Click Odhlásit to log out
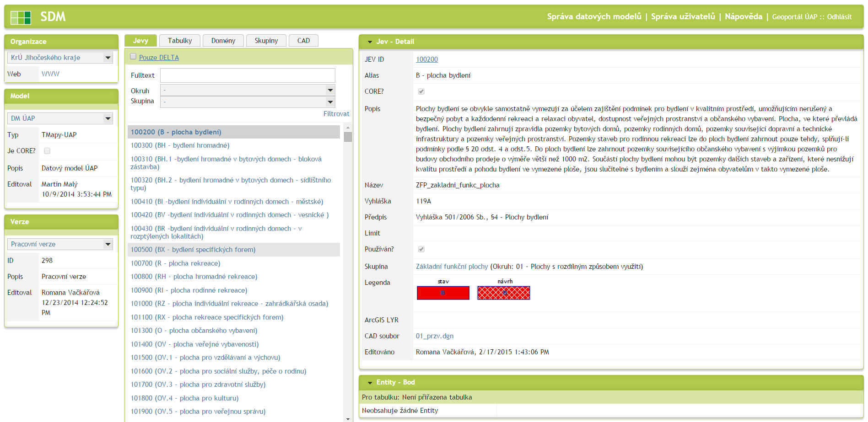868x422 pixels. (x=839, y=17)
